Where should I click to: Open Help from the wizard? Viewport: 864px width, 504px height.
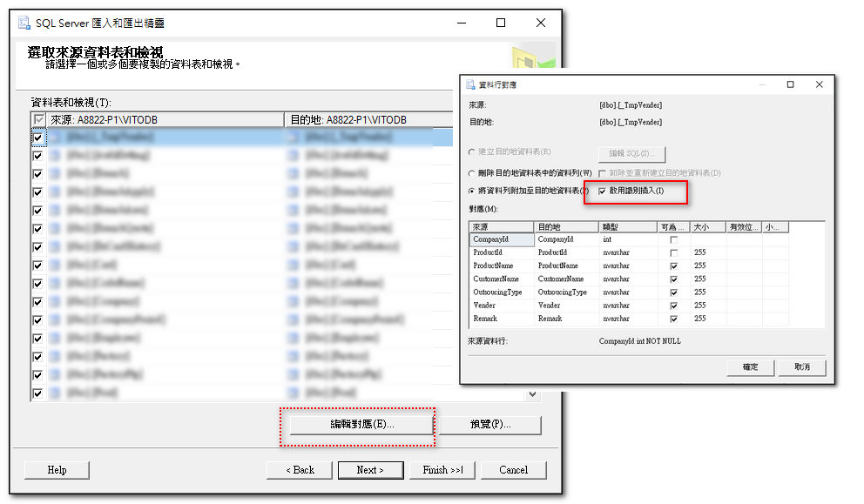57,469
